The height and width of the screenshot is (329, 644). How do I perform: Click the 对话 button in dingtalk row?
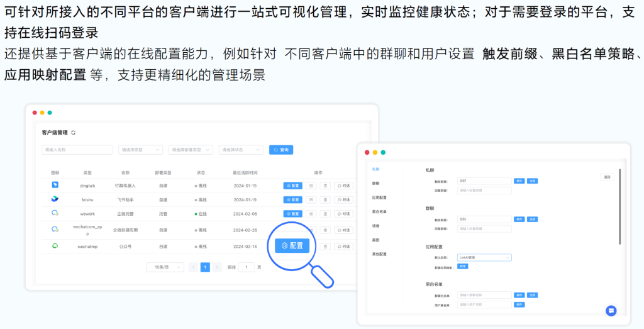[343, 186]
